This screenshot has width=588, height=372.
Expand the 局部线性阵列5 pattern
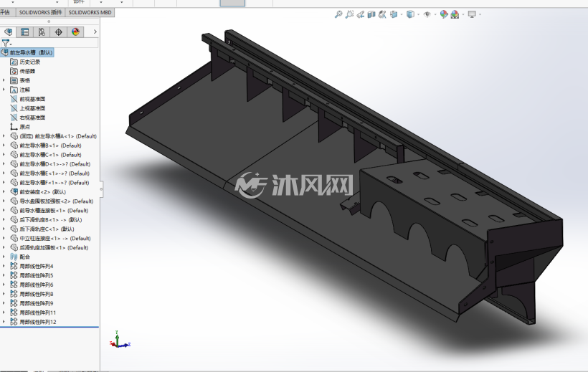[4, 275]
